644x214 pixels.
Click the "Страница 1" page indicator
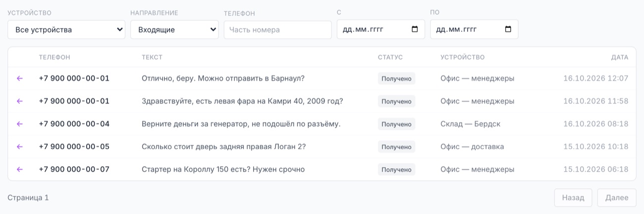click(x=28, y=198)
